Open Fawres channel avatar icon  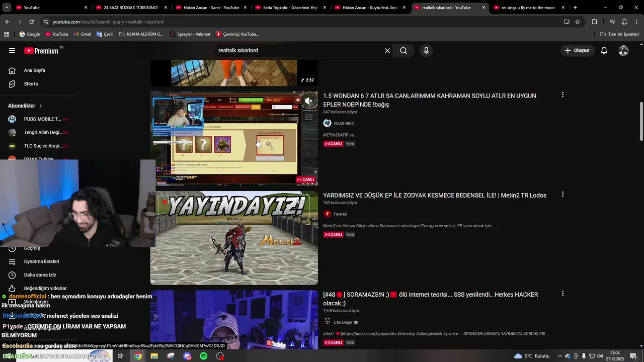(328, 214)
